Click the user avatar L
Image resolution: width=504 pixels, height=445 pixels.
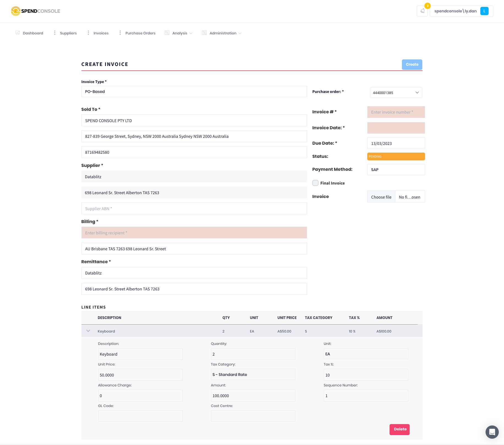[484, 11]
